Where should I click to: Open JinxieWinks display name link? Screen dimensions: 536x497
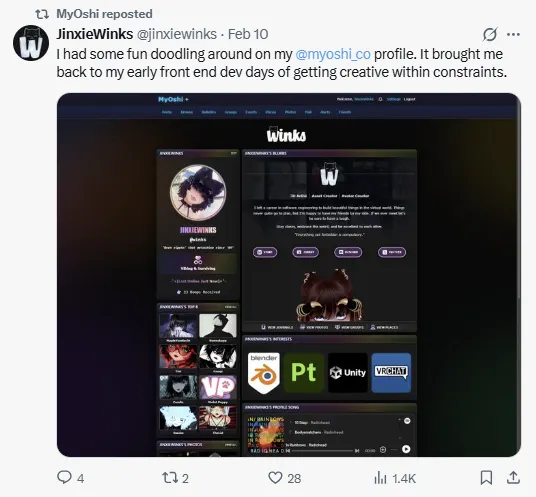95,34
